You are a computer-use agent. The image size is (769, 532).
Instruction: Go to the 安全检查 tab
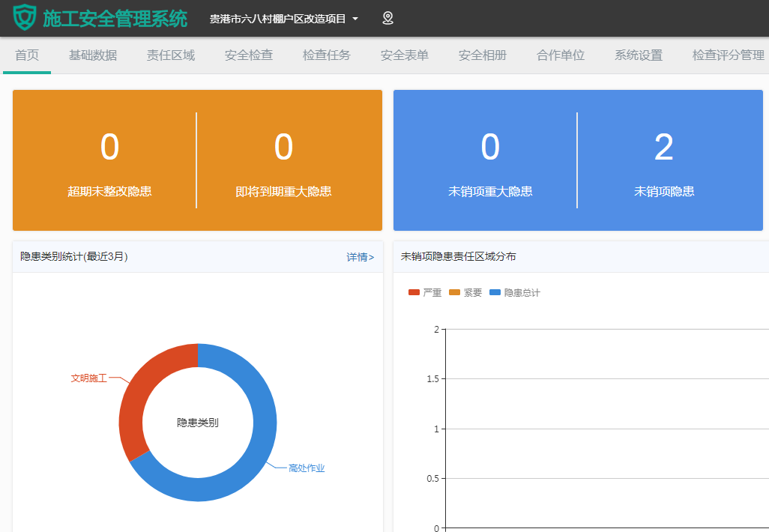coord(249,55)
